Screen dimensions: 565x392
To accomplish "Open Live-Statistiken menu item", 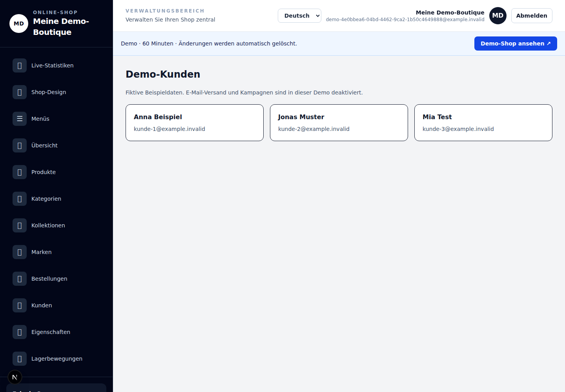I will tap(56, 65).
